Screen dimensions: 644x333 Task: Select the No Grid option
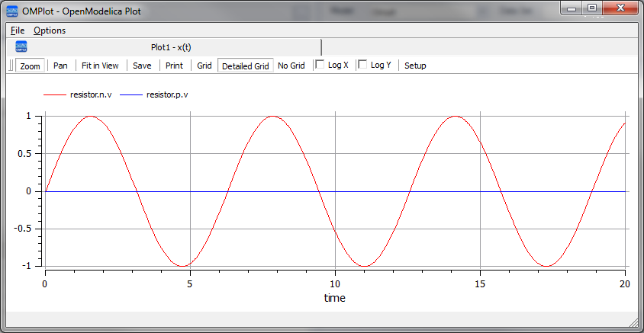point(291,66)
